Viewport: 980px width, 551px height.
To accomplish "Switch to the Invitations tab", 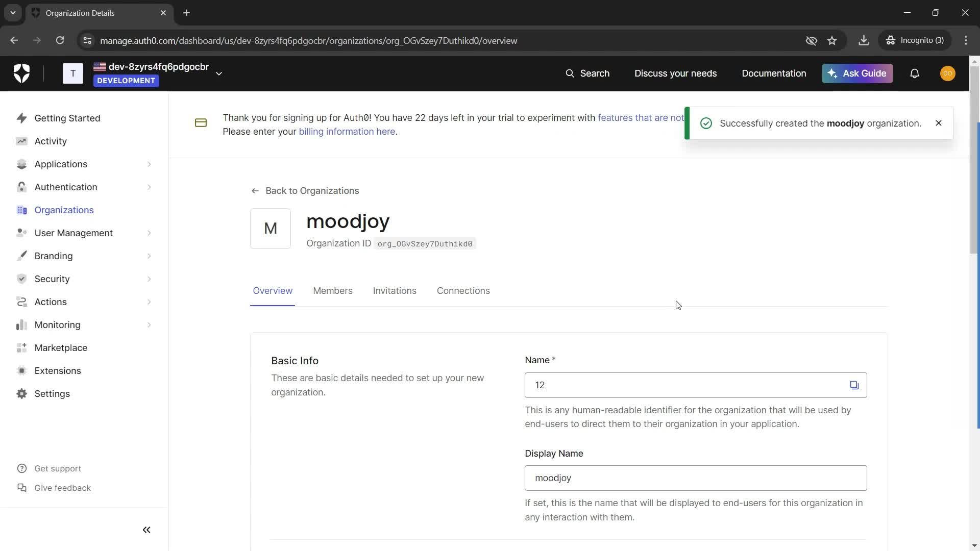I will click(395, 291).
